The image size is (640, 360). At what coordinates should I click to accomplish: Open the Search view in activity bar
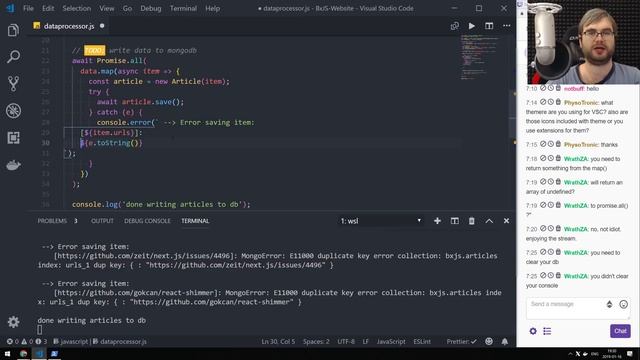(x=13, y=57)
